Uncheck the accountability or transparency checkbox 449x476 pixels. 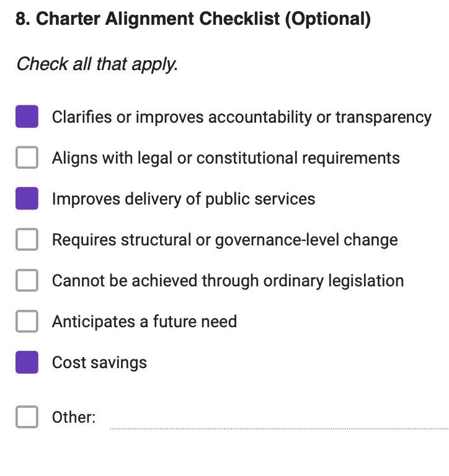(27, 117)
